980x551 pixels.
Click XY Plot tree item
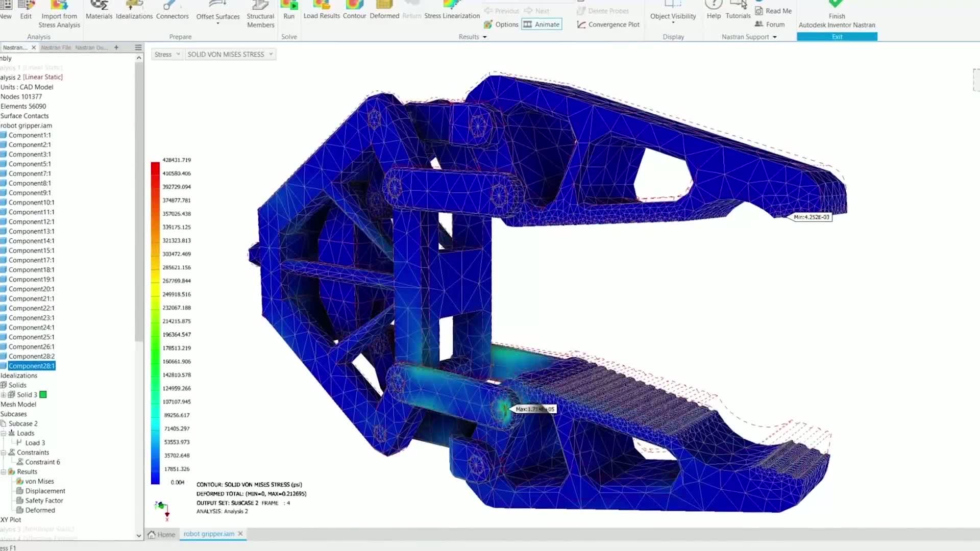11,520
